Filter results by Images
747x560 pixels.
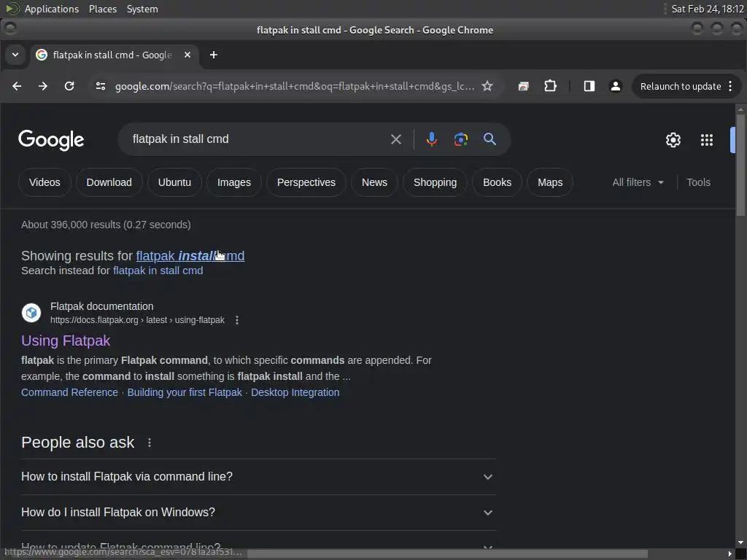(x=234, y=182)
